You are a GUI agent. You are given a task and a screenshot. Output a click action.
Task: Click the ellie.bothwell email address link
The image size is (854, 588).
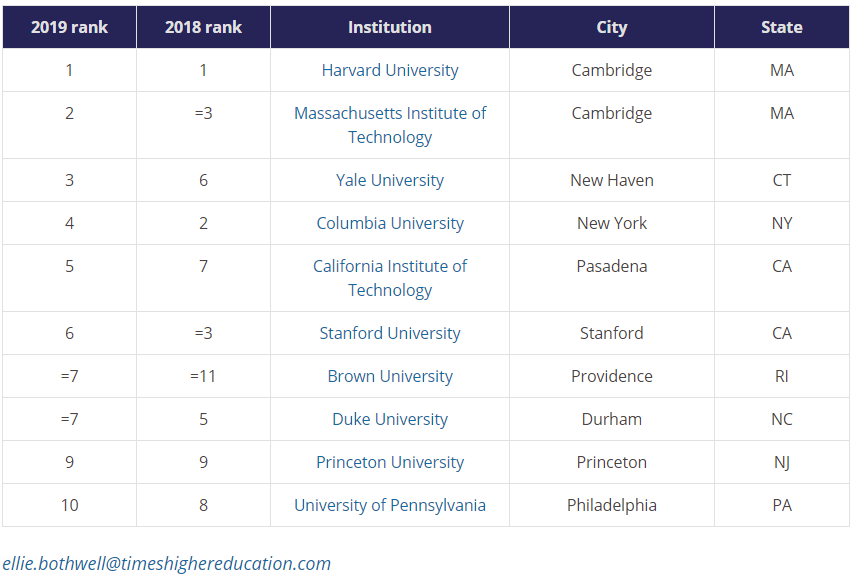[x=167, y=564]
